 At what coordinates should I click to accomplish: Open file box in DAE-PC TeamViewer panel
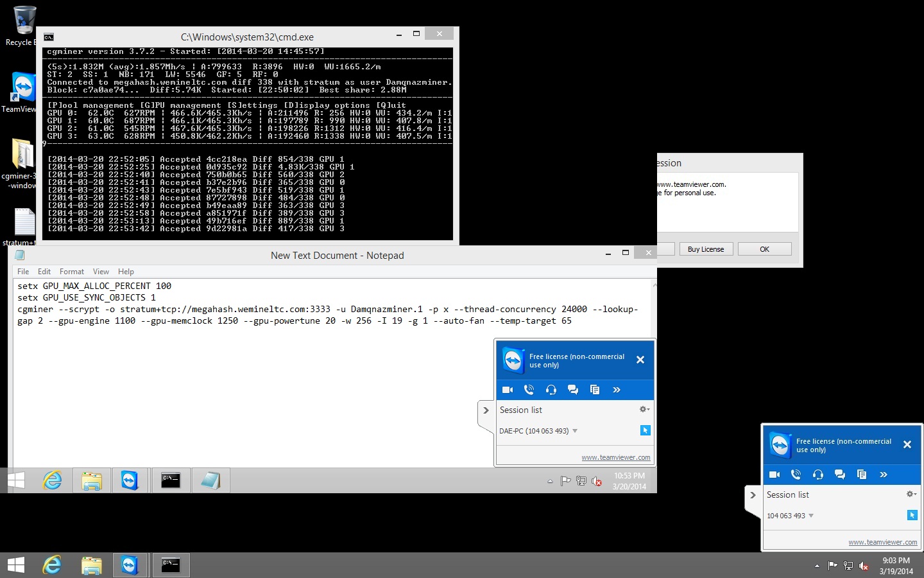(x=595, y=390)
